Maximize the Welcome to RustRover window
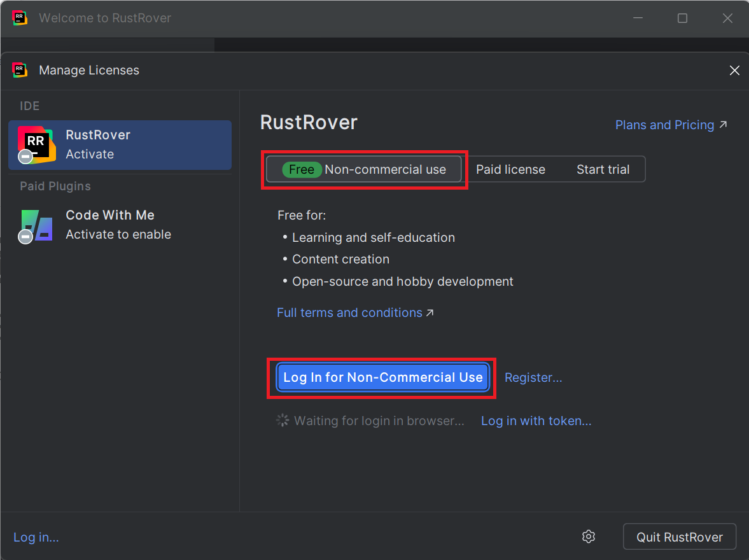749x560 pixels. (682, 18)
